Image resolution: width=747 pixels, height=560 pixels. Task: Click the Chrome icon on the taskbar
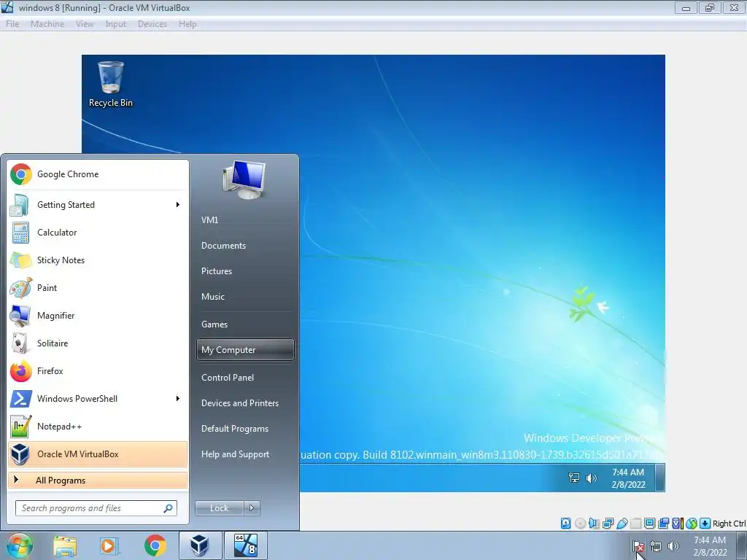(155, 545)
